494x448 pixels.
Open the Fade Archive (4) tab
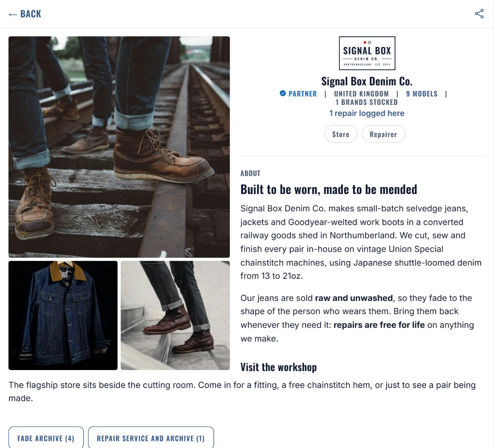(46, 438)
